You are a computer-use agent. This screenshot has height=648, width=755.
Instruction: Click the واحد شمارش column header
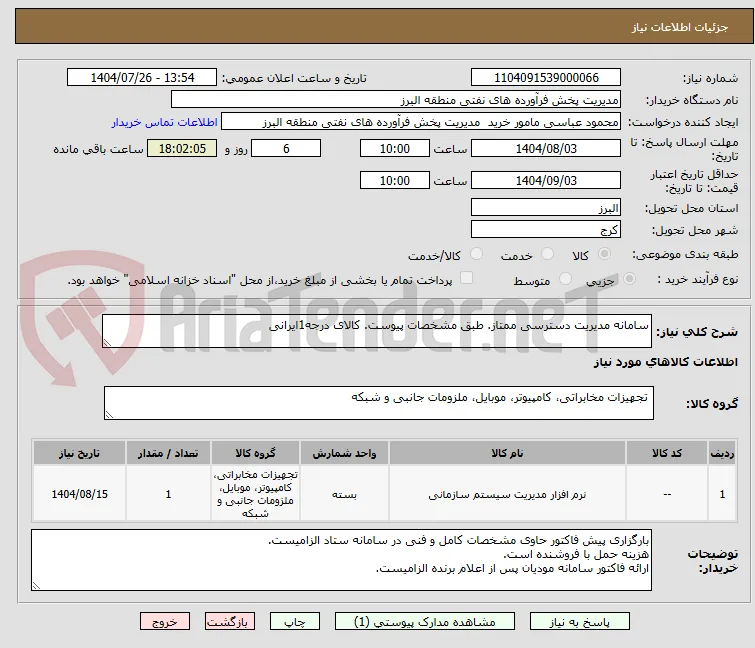pos(344,453)
